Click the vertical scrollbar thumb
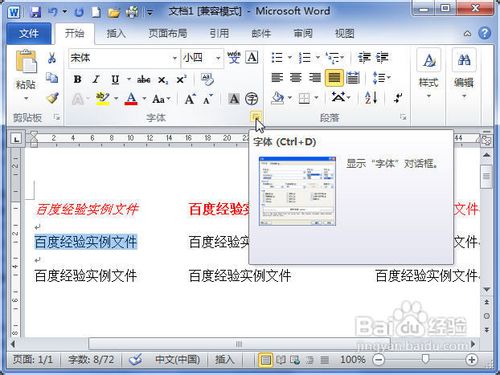500x375 pixels. (x=487, y=176)
